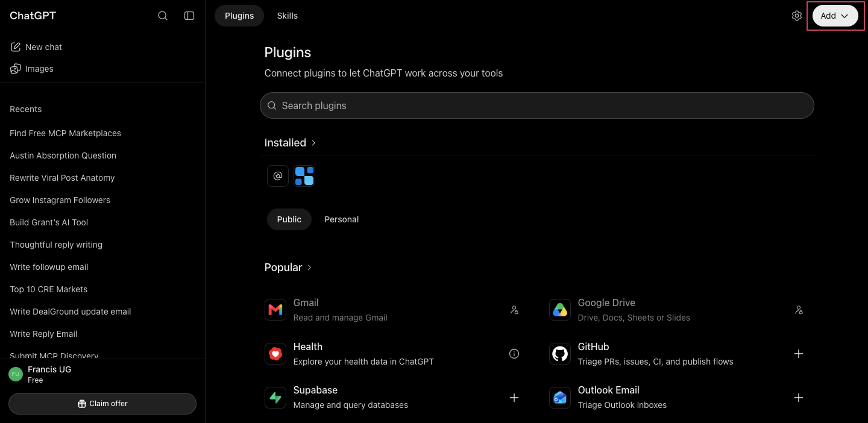Open the Add dropdown menu
This screenshot has width=868, height=423.
pos(835,16)
